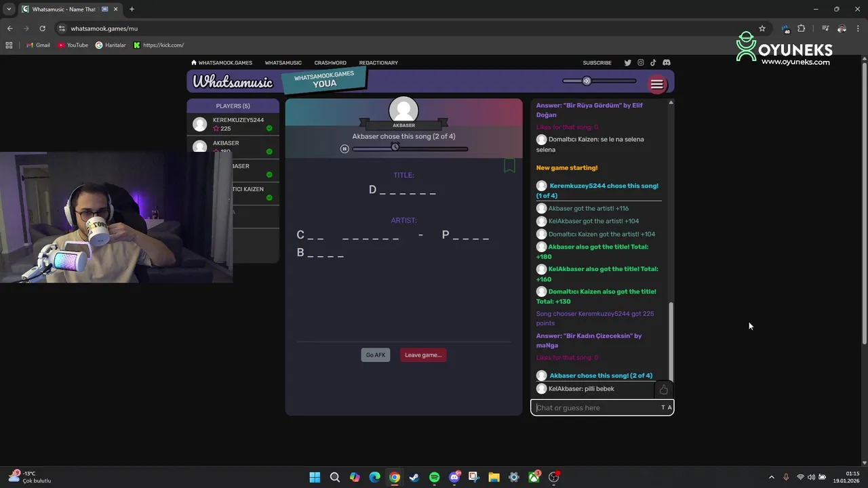Image resolution: width=868 pixels, height=488 pixels.
Task: Open Chrome media control icon
Action: coord(825,28)
